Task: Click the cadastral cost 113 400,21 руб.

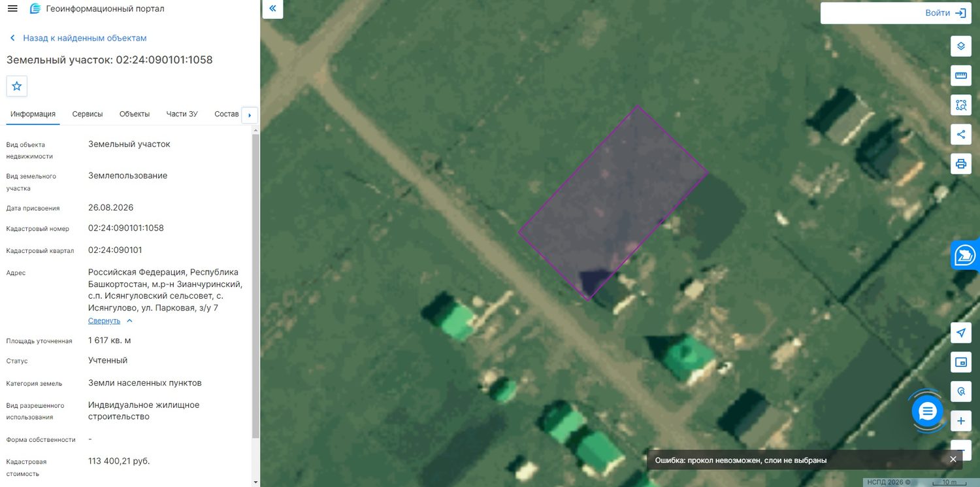Action: [119, 461]
